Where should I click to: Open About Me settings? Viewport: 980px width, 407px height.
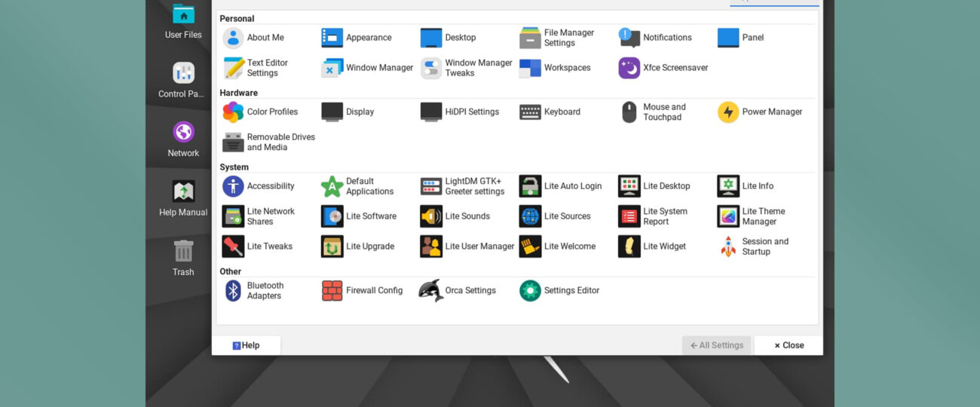click(x=254, y=38)
